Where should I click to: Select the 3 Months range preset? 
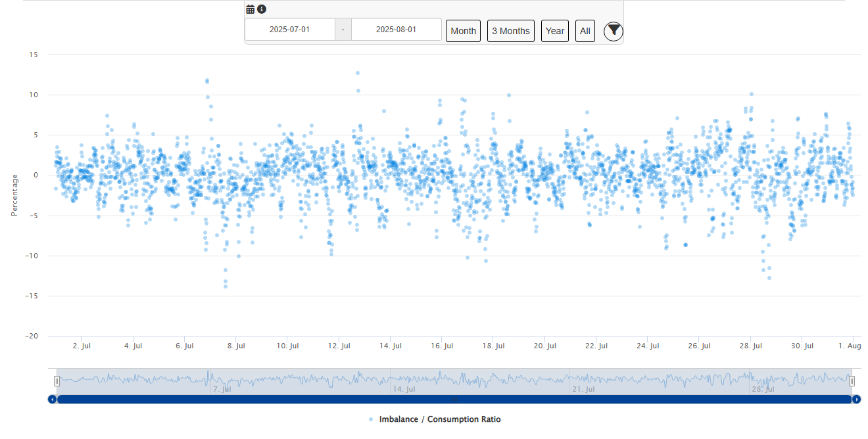coord(510,31)
